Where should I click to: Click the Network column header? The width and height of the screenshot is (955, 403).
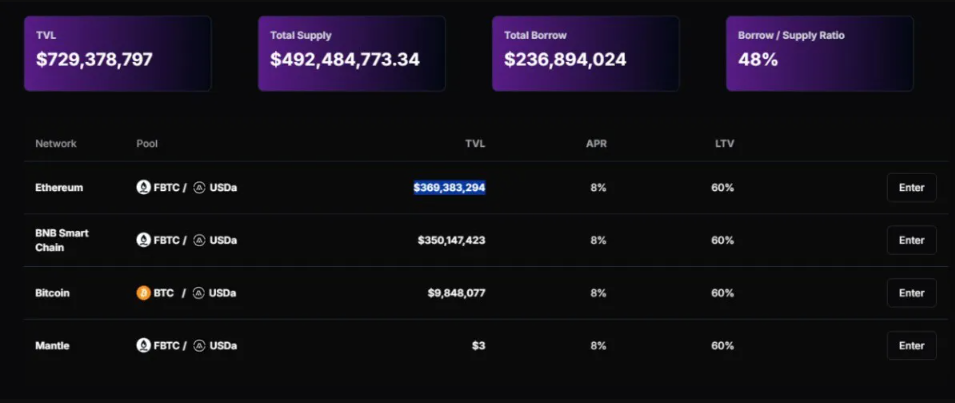click(x=56, y=144)
